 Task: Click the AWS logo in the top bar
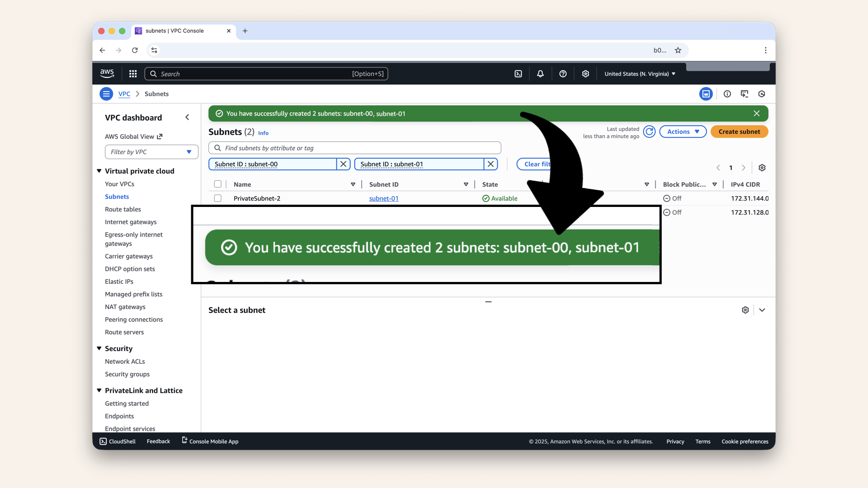click(x=107, y=73)
